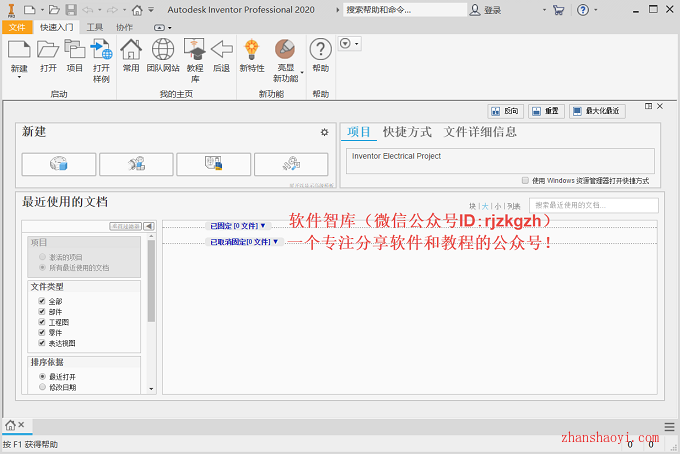The height and width of the screenshot is (454, 680).
Task: Open the shopping cart icon in title bar
Action: [559, 10]
